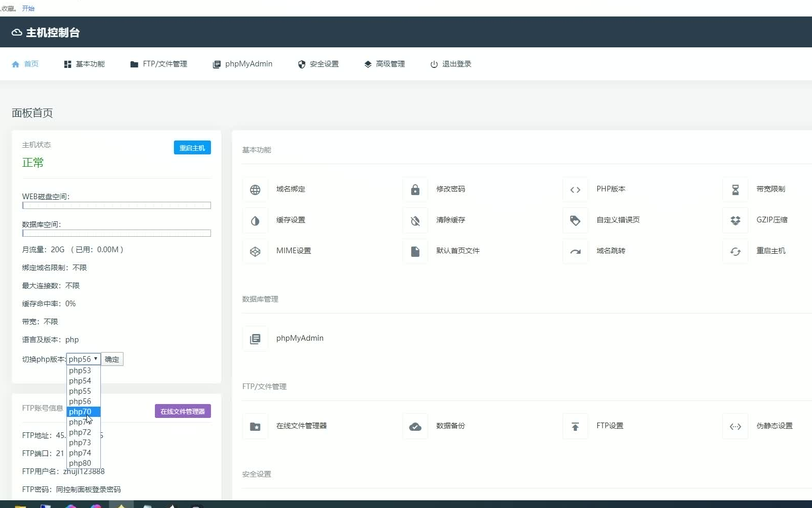The image size is (812, 508).
Task: Click 语言及版本: php text
Action: (x=50, y=340)
